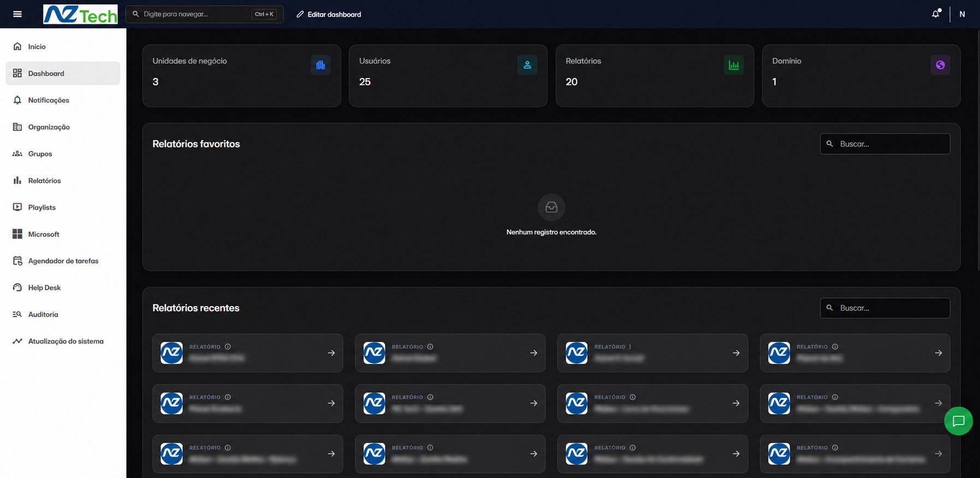This screenshot has width=980, height=478.
Task: Click the 'Relatórios favoritos' heading
Action: pyautogui.click(x=196, y=144)
